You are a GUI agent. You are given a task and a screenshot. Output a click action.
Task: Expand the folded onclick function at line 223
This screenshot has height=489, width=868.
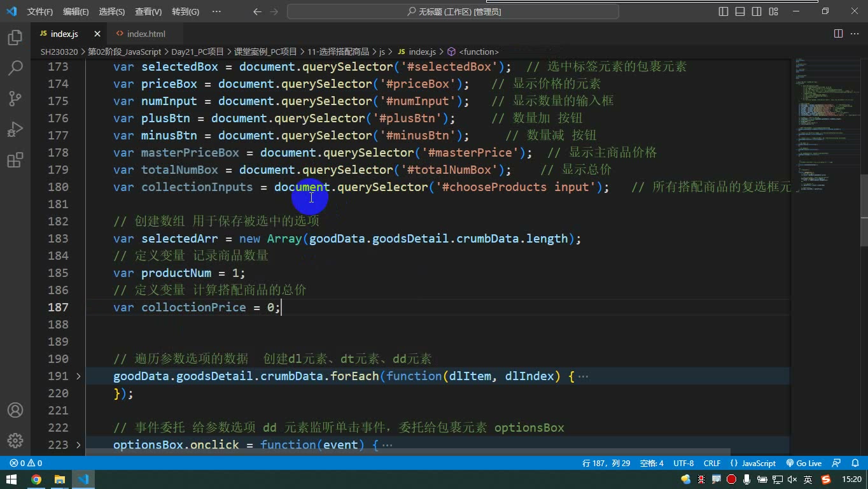pos(78,445)
